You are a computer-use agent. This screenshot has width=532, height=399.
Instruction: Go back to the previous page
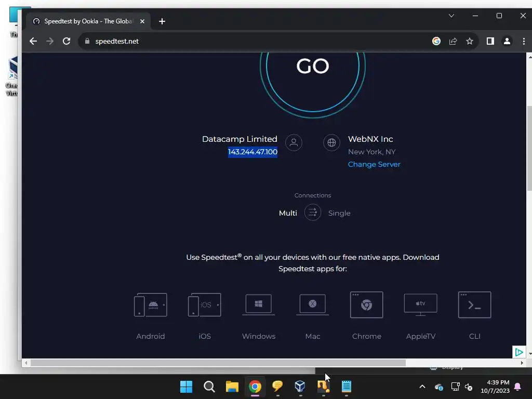click(x=33, y=41)
